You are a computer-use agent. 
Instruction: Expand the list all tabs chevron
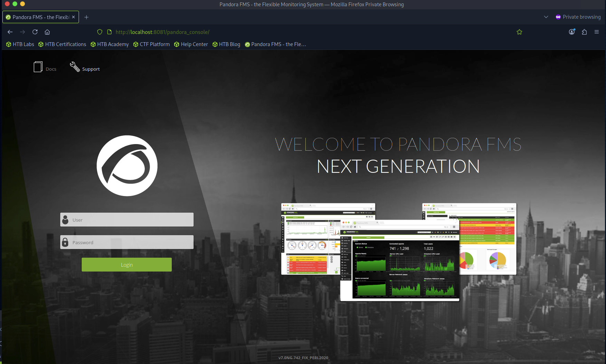click(x=546, y=17)
